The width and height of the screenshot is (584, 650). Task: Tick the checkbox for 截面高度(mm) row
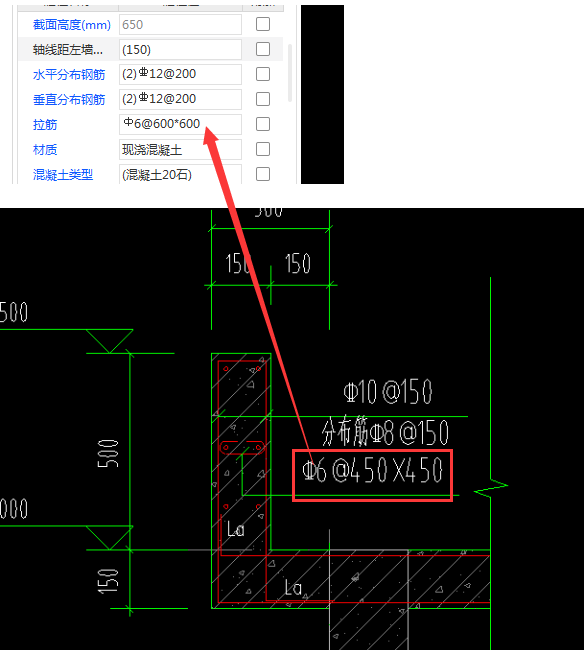[263, 24]
